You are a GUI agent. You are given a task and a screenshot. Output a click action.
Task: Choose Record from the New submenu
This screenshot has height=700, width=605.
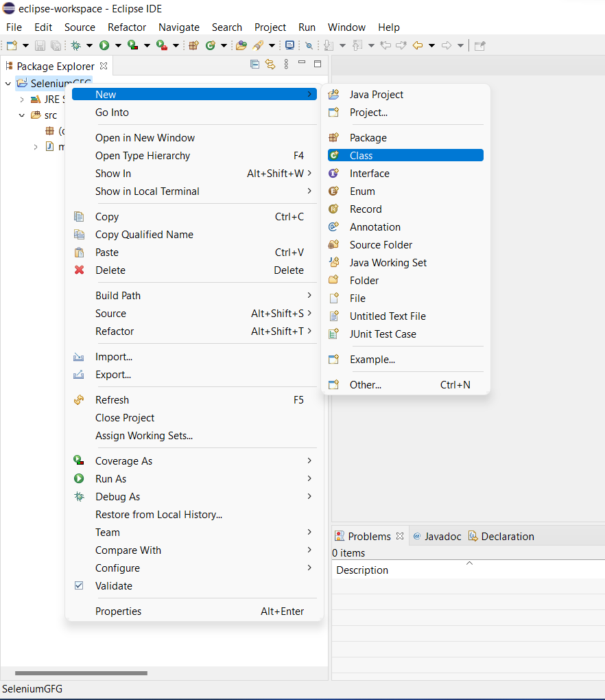point(405,209)
